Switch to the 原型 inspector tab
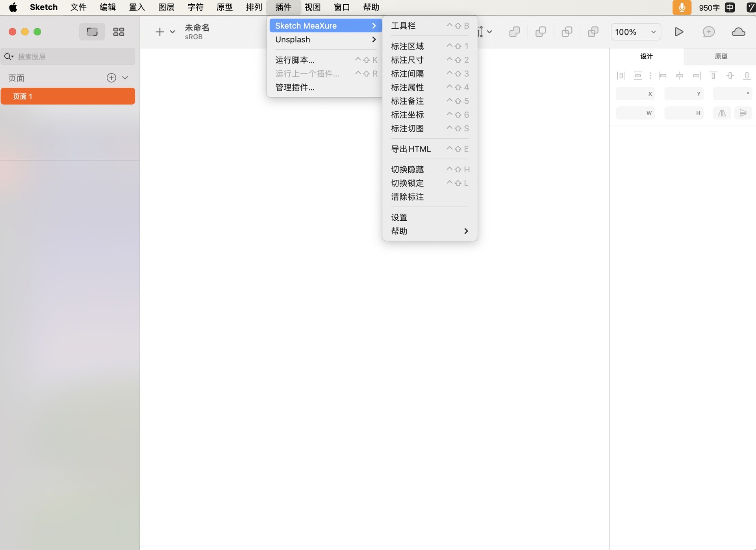Screen dimensions: 756x550 (x=721, y=56)
